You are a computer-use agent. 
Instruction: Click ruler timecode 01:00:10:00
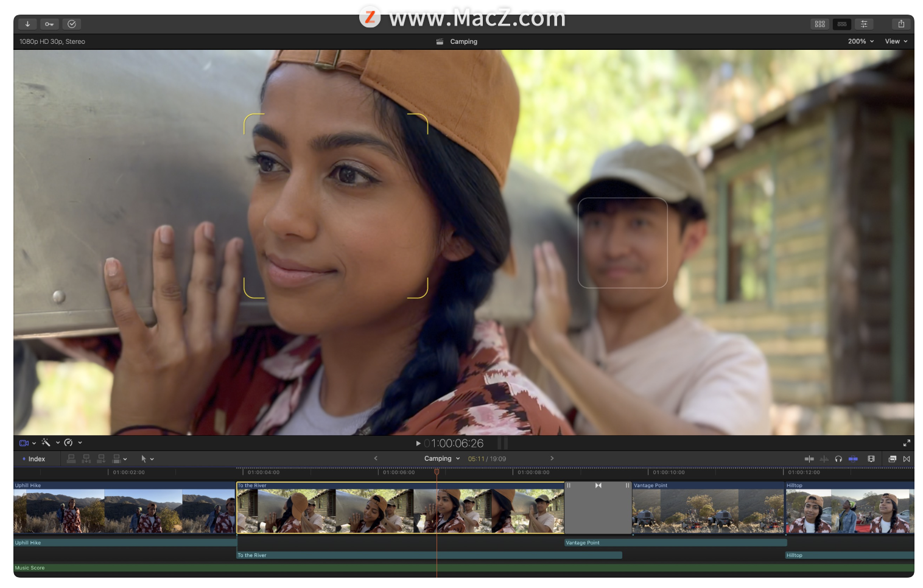click(x=669, y=472)
